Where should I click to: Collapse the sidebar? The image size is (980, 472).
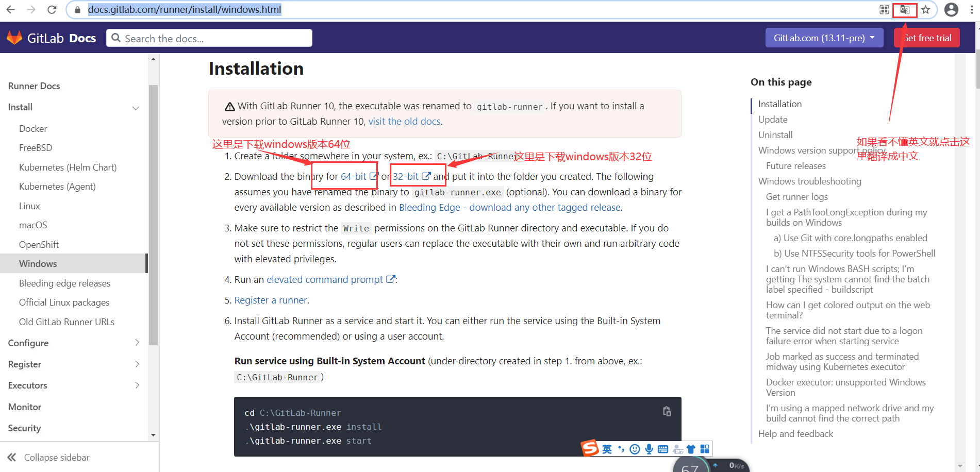(56, 457)
